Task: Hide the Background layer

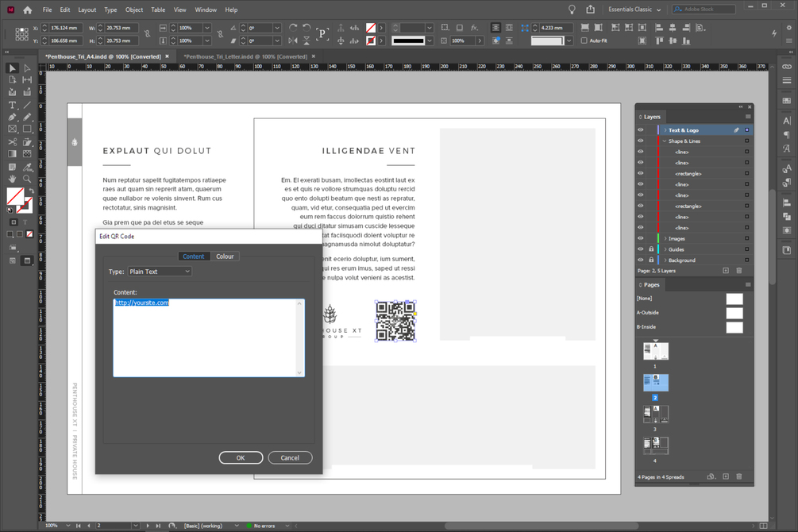Action: [x=641, y=260]
